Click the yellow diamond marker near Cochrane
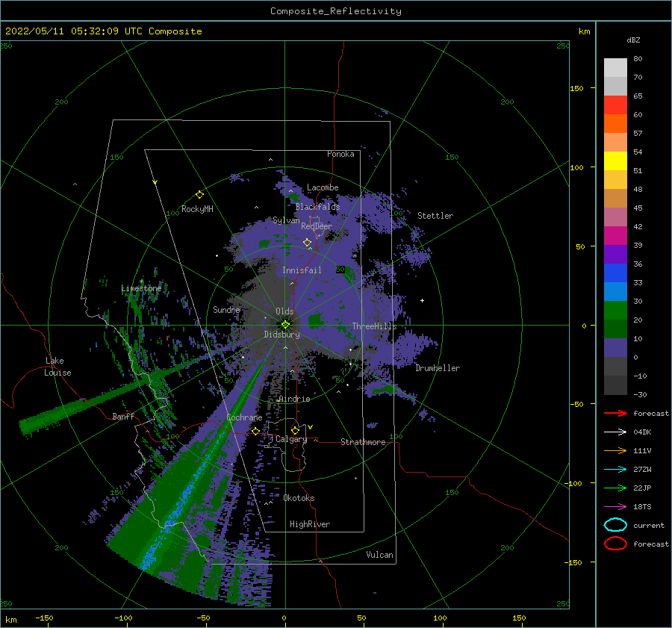Image resolution: width=672 pixels, height=628 pixels. (x=255, y=431)
